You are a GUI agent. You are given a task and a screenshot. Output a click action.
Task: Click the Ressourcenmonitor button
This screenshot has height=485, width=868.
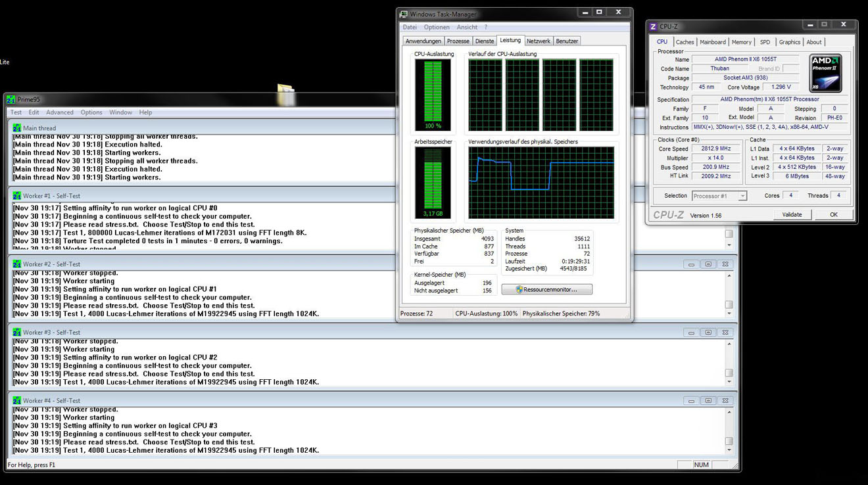(547, 289)
